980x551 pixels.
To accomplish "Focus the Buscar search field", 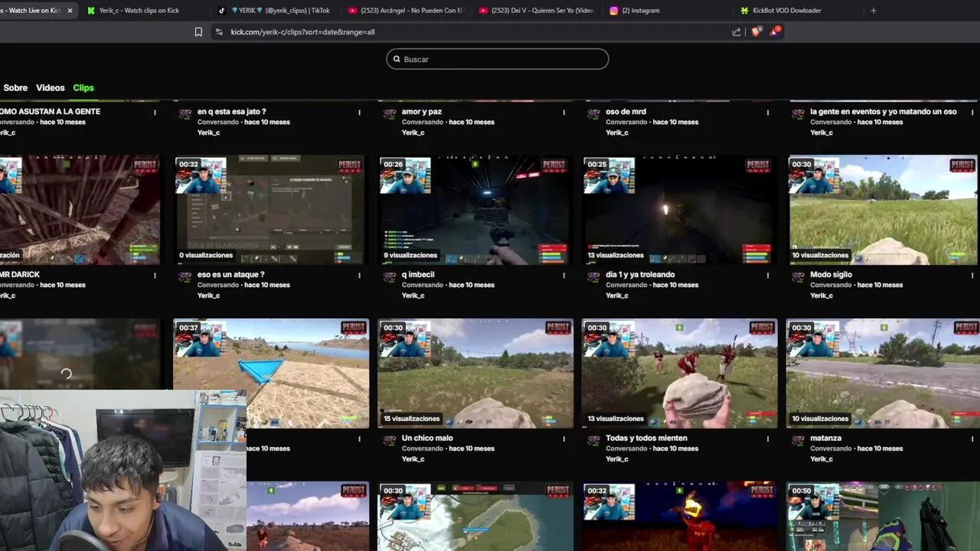I will pyautogui.click(x=498, y=59).
